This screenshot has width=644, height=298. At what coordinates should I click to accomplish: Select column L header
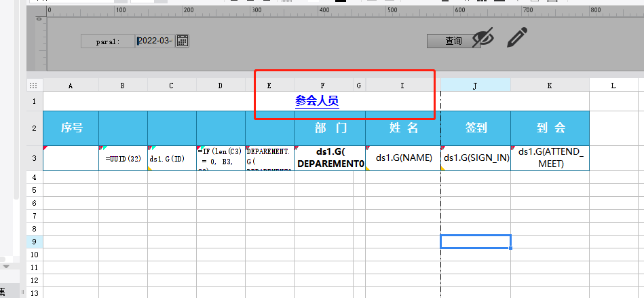point(613,86)
